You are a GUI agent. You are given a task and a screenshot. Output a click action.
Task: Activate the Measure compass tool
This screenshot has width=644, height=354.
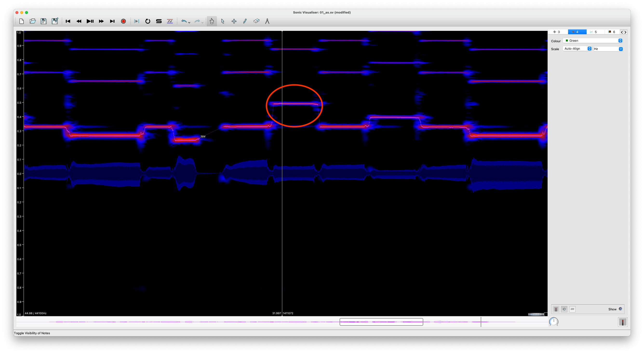tap(267, 21)
